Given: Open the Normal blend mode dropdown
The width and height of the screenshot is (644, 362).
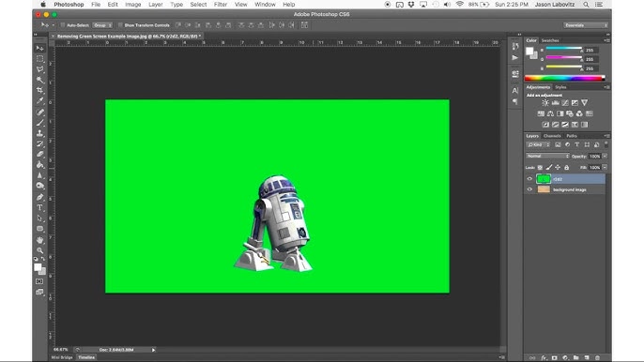Looking at the screenshot, I should [547, 157].
